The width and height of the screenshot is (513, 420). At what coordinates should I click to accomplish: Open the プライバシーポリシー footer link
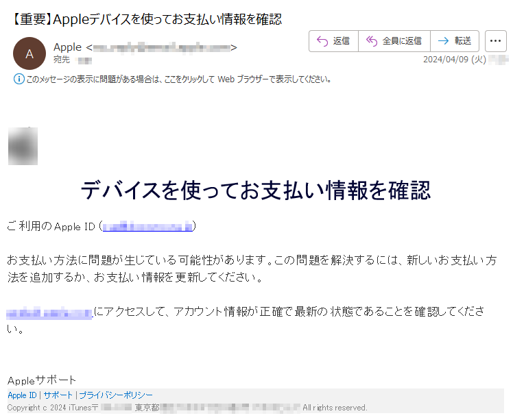click(x=116, y=395)
